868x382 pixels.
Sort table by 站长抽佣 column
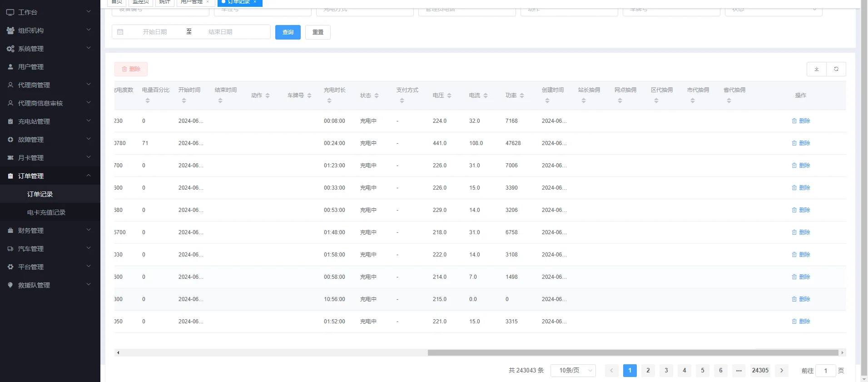584,101
